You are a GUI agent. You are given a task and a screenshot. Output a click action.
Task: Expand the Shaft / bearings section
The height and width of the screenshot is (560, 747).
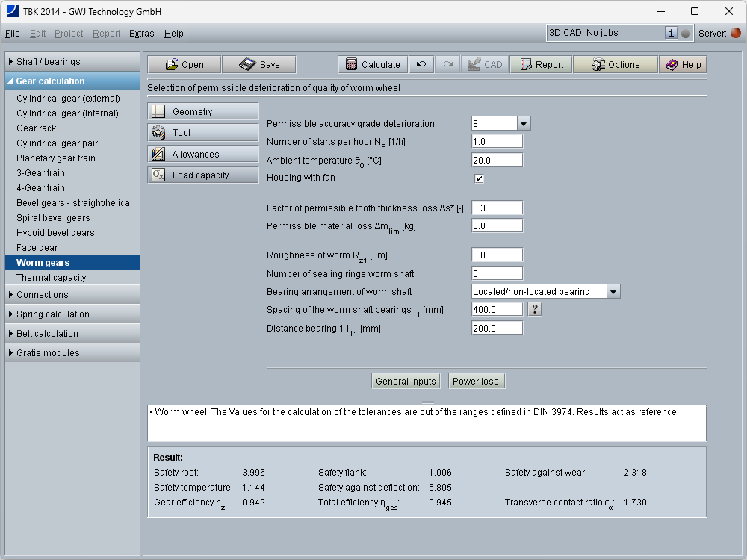pos(72,62)
